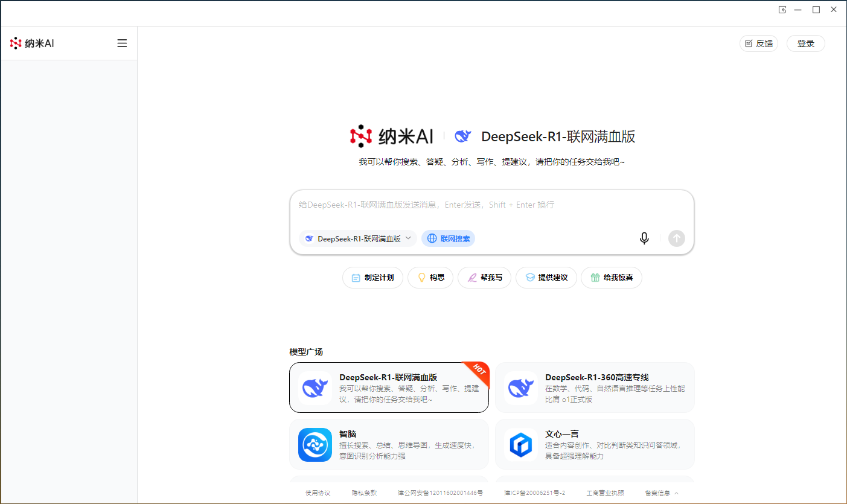Screen dimensions: 847x504
Task: Open the 津公网安备12011602001446号 link
Action: tap(440, 493)
